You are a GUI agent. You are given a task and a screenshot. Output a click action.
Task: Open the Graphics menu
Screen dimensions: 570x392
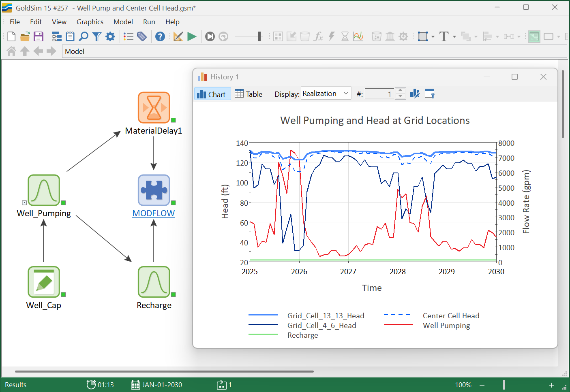coord(90,22)
